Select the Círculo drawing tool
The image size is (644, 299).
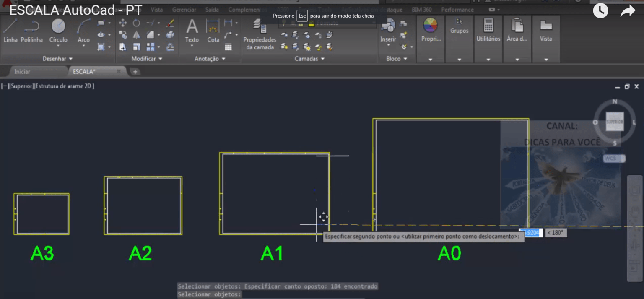coord(58,31)
